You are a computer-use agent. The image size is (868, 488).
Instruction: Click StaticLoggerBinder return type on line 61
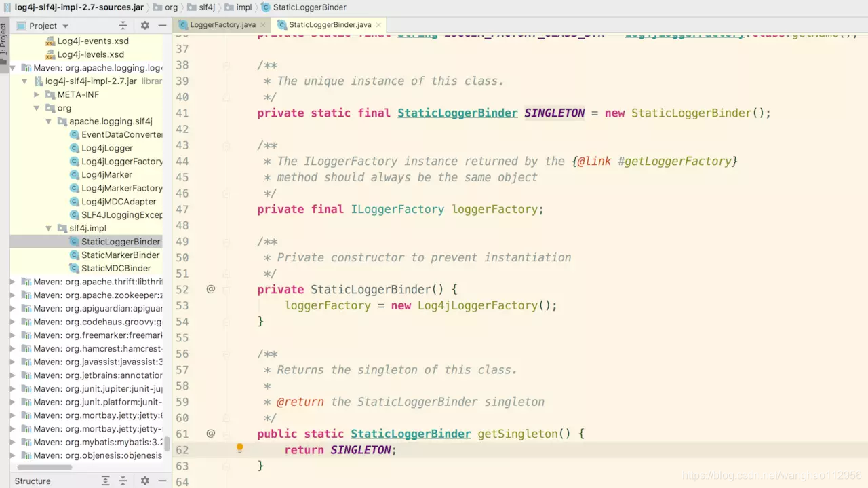coord(411,434)
